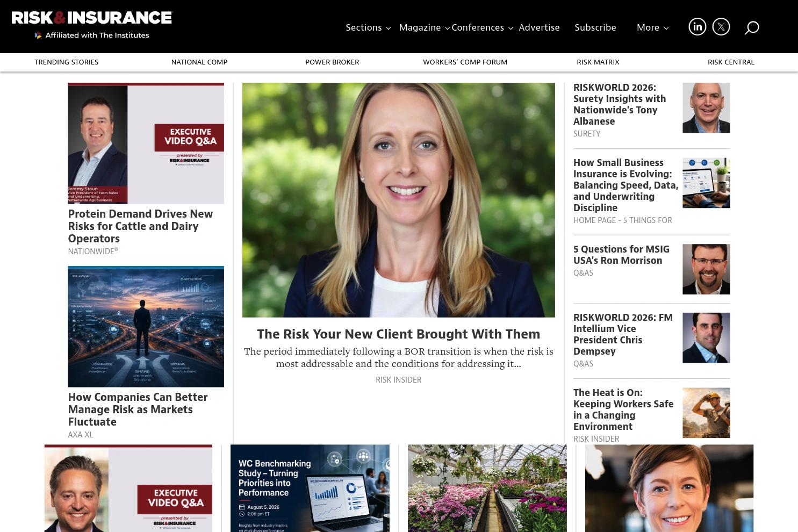
Task: Select the Risk Central tab
Action: [731, 62]
